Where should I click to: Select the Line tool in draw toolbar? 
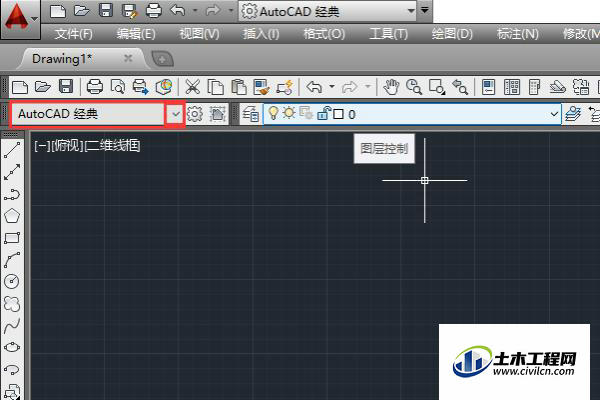12,150
